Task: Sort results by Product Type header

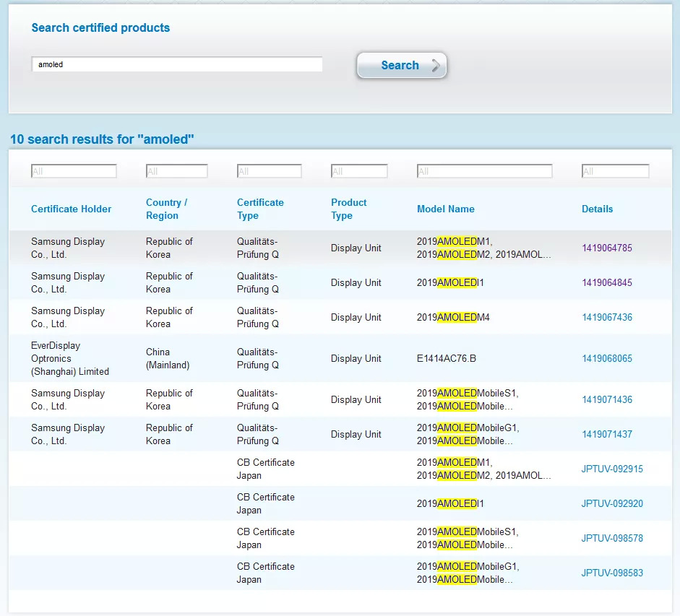Action: 349,209
